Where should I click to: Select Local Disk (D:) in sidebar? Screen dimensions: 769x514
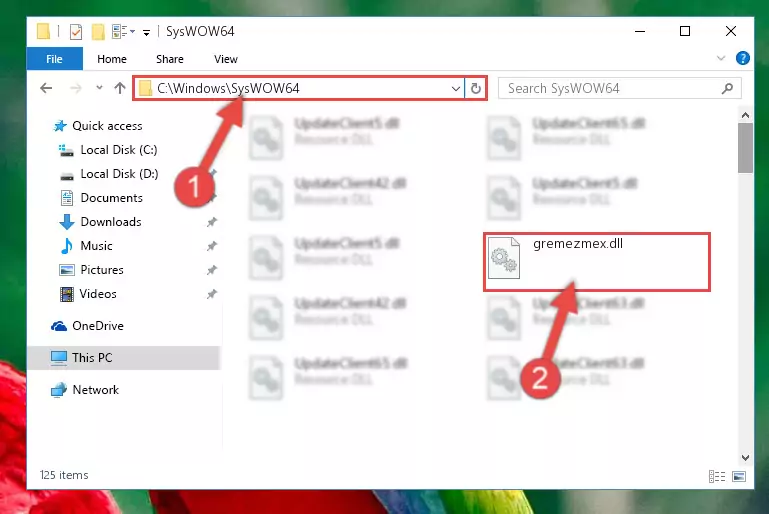119,174
